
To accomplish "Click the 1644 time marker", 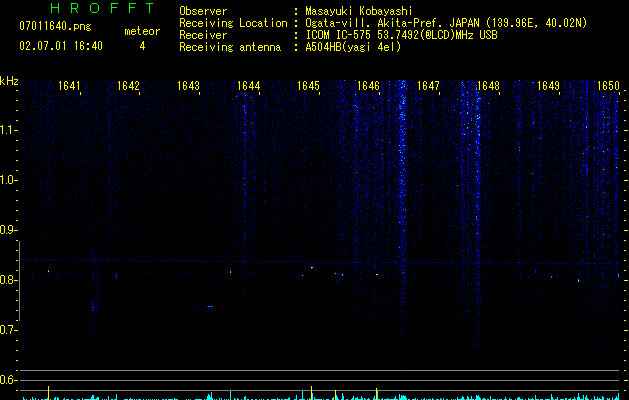I will tap(249, 86).
